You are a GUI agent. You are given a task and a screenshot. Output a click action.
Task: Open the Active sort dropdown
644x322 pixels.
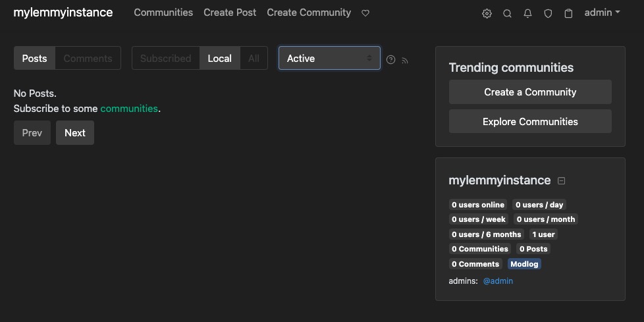(329, 58)
